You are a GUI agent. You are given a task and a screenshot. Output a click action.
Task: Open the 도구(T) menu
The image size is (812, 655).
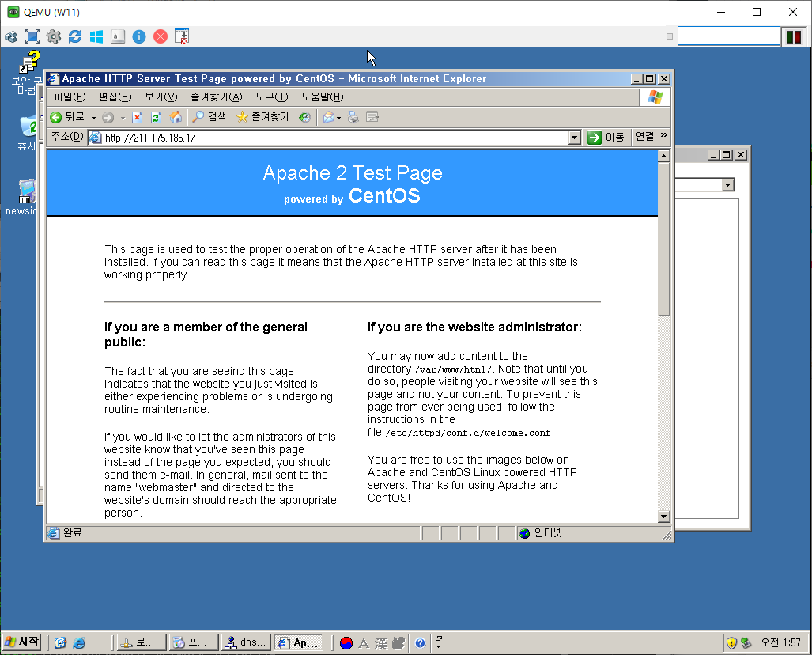[271, 97]
